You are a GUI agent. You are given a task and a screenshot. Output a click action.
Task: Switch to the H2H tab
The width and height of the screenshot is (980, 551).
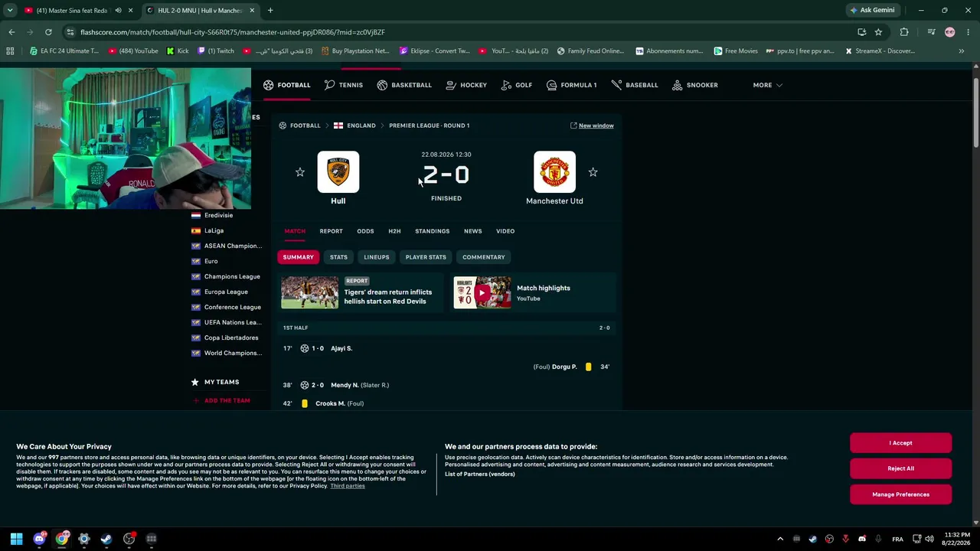(394, 231)
